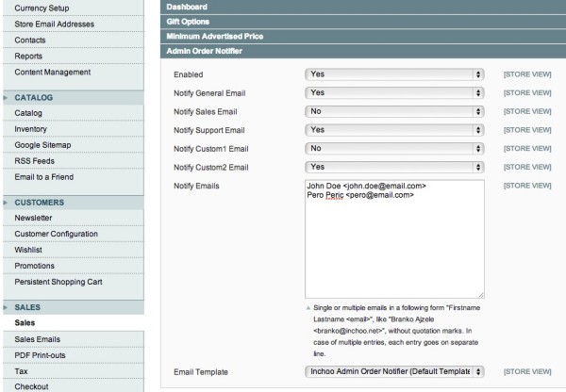Click [STORE VIEW] beside Email Template
The width and height of the screenshot is (566, 392).
[x=527, y=372]
